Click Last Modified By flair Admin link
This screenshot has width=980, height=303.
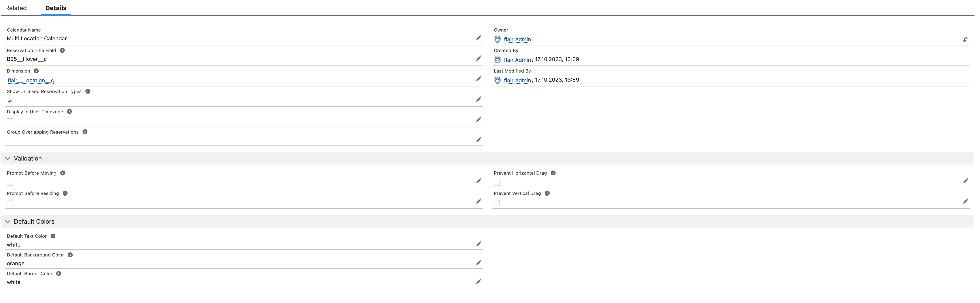click(517, 80)
